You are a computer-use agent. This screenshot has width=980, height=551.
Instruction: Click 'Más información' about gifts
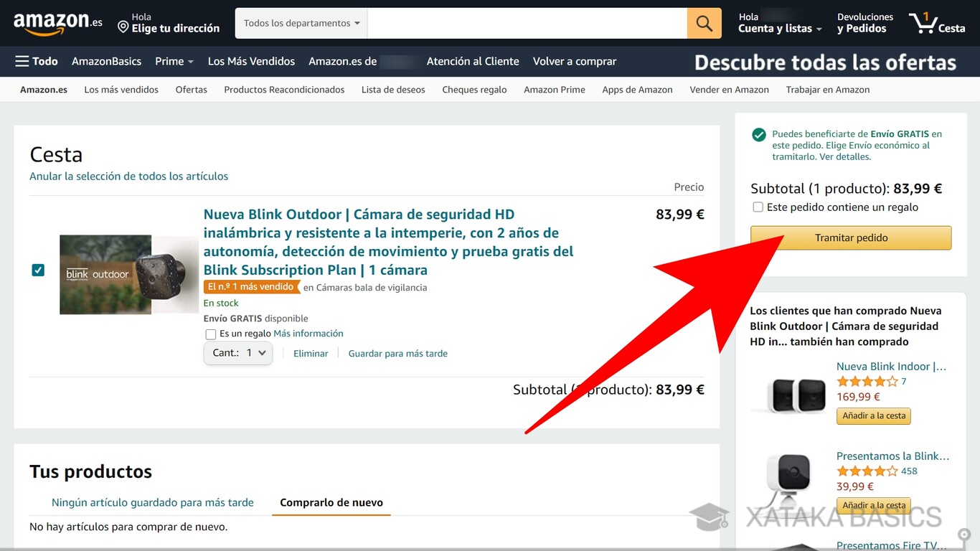308,334
